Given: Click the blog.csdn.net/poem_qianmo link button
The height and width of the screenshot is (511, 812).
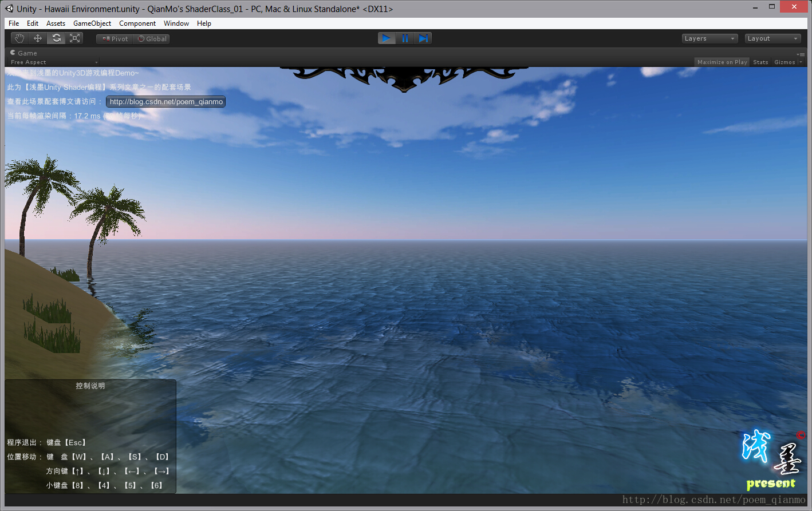Looking at the screenshot, I should (166, 102).
